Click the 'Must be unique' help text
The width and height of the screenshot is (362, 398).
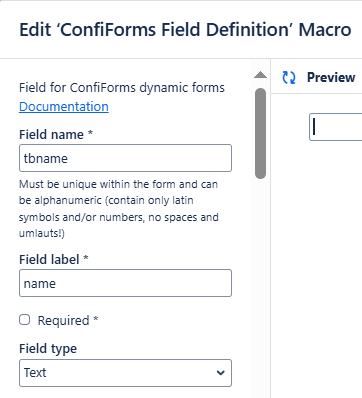point(119,208)
